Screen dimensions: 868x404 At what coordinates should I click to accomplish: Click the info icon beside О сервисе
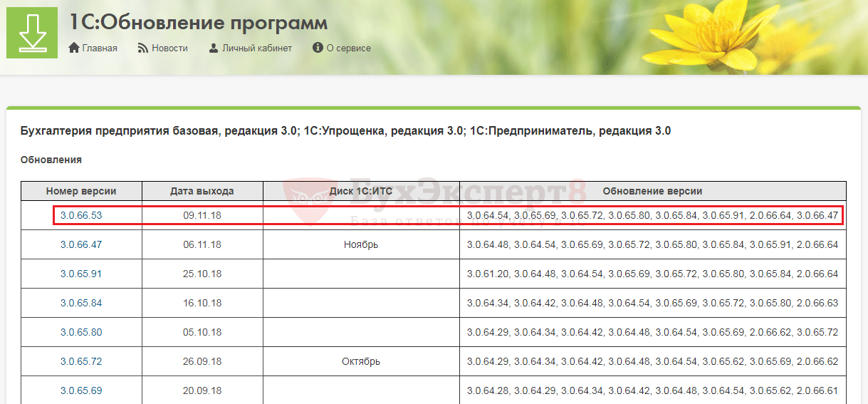tap(318, 48)
